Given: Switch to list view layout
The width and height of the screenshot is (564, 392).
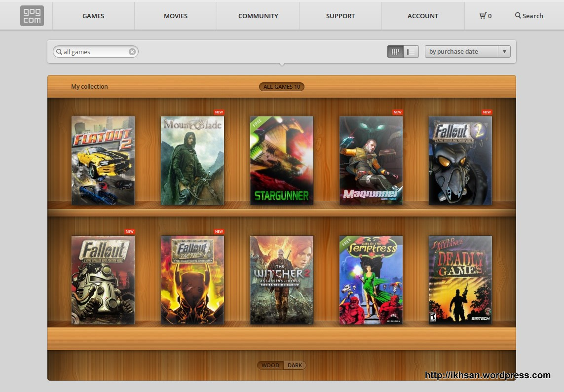Looking at the screenshot, I should click(411, 52).
